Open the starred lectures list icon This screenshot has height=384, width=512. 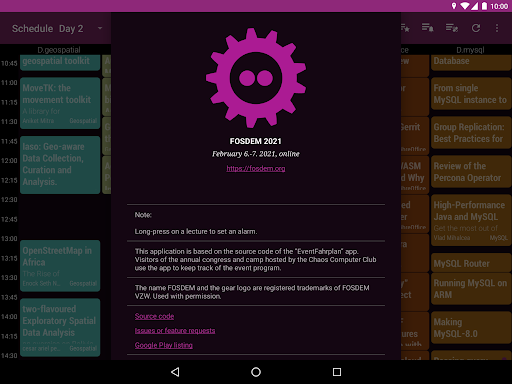[405, 28]
